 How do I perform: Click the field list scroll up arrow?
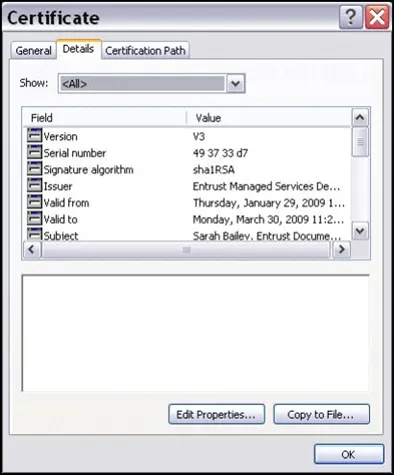click(x=360, y=117)
